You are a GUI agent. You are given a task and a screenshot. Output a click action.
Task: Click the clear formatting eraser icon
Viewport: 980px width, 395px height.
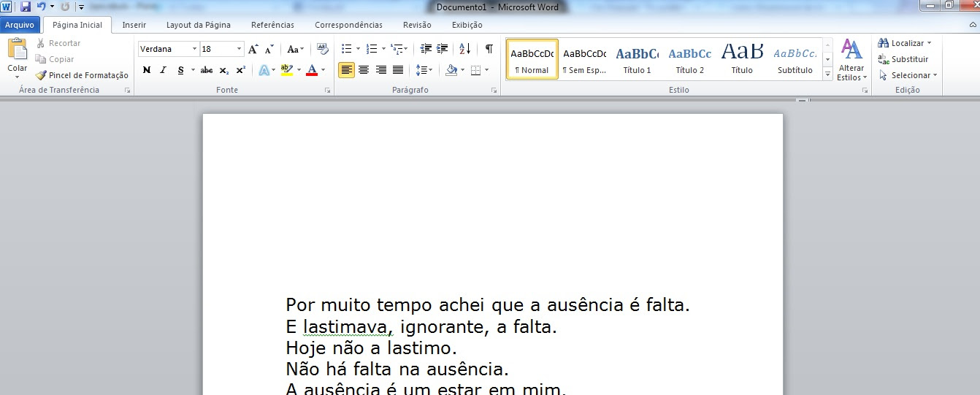pos(323,49)
